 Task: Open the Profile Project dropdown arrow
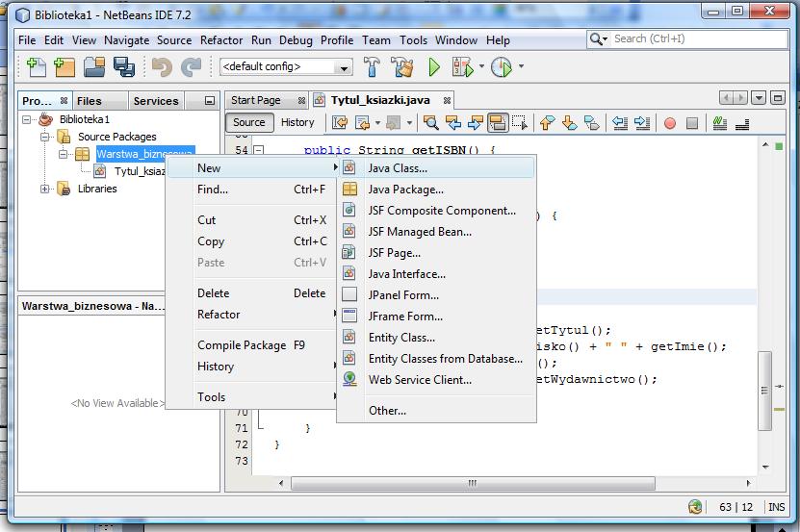click(521, 66)
